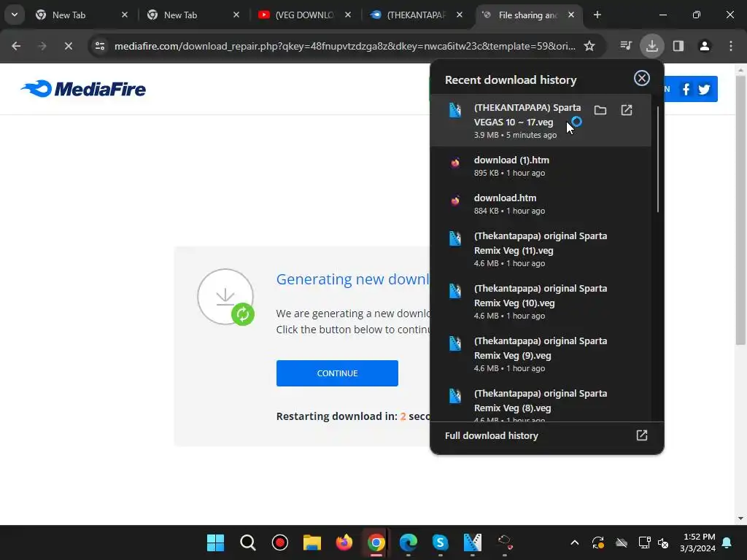This screenshot has height=560, width=747.
Task: Open the red recorder taskbar app
Action: click(279, 542)
